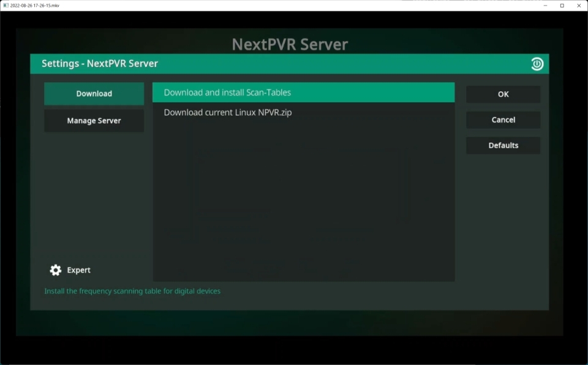This screenshot has width=588, height=365.
Task: Click the video file icon in the title bar
Action: tap(6, 5)
